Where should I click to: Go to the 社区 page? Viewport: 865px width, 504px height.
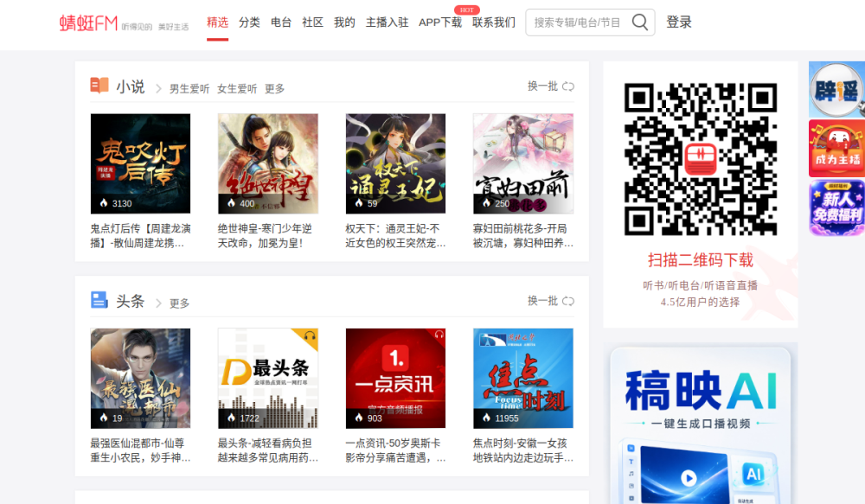click(313, 22)
